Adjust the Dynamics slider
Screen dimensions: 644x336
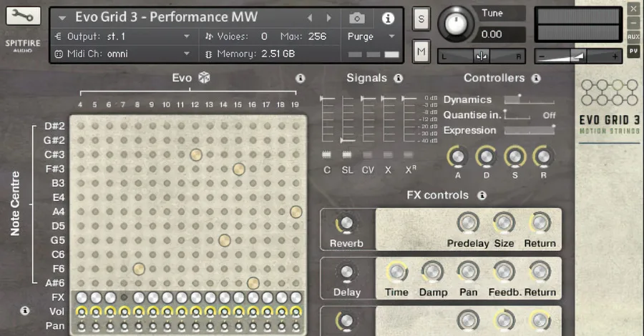coord(530,99)
